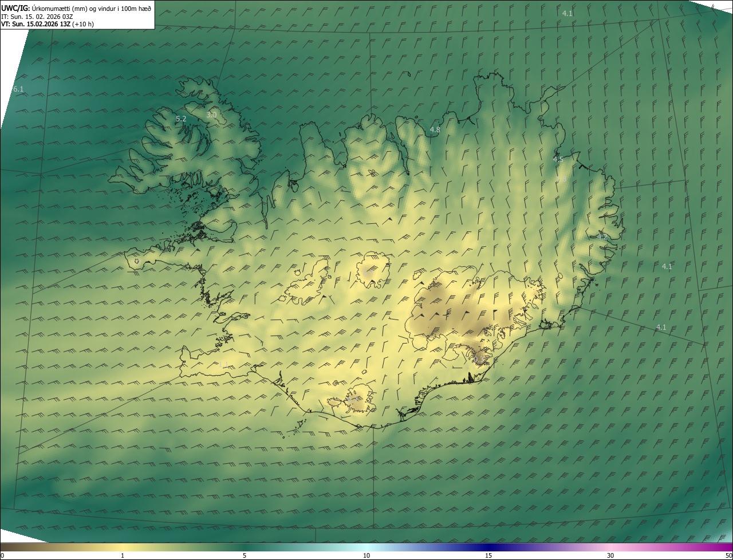This screenshot has width=733, height=560.
Task: Click the 15 tick on the color scale
Action: (488, 556)
